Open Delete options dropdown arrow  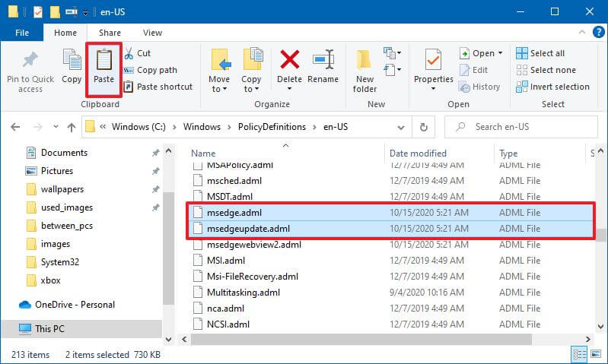[x=289, y=89]
